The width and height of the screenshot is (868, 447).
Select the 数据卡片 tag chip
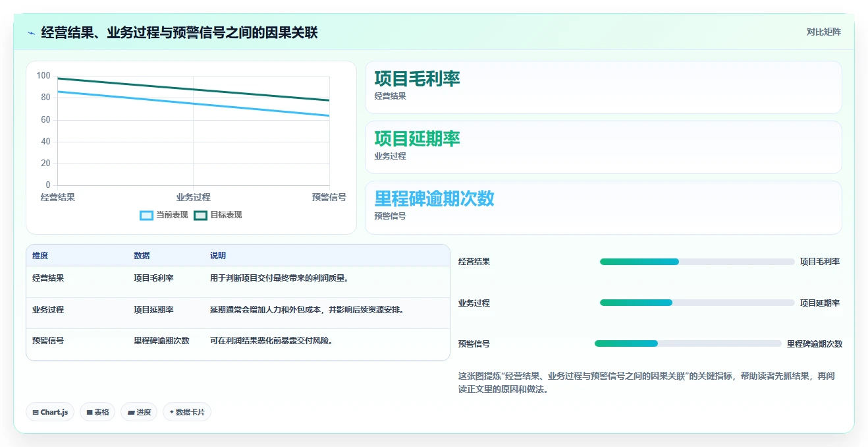coord(187,412)
